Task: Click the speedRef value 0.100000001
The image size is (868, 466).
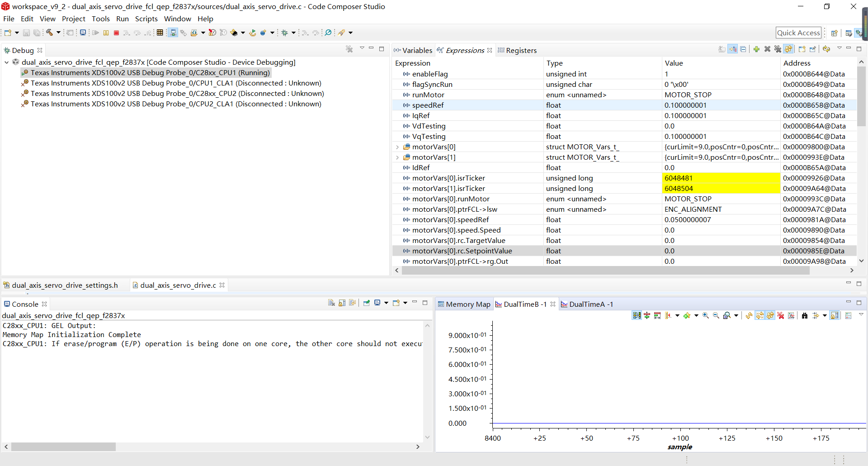Action: pyautogui.click(x=685, y=105)
